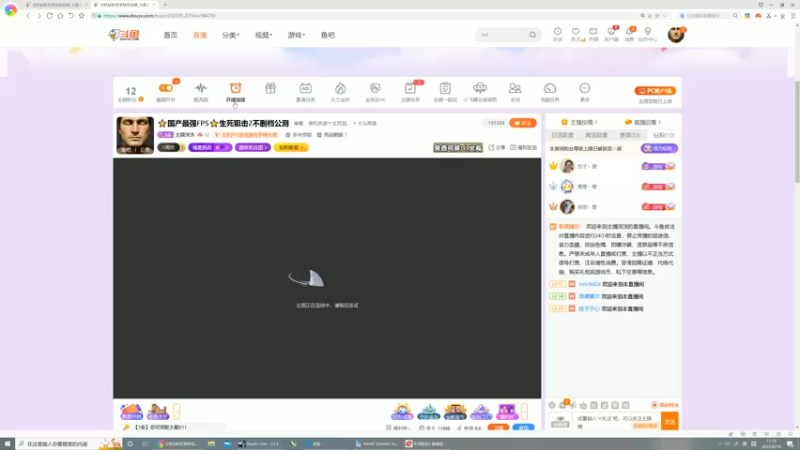Open the gift box icon in streamer toolbar
Viewport: 800px width, 450px height.
coord(270,88)
